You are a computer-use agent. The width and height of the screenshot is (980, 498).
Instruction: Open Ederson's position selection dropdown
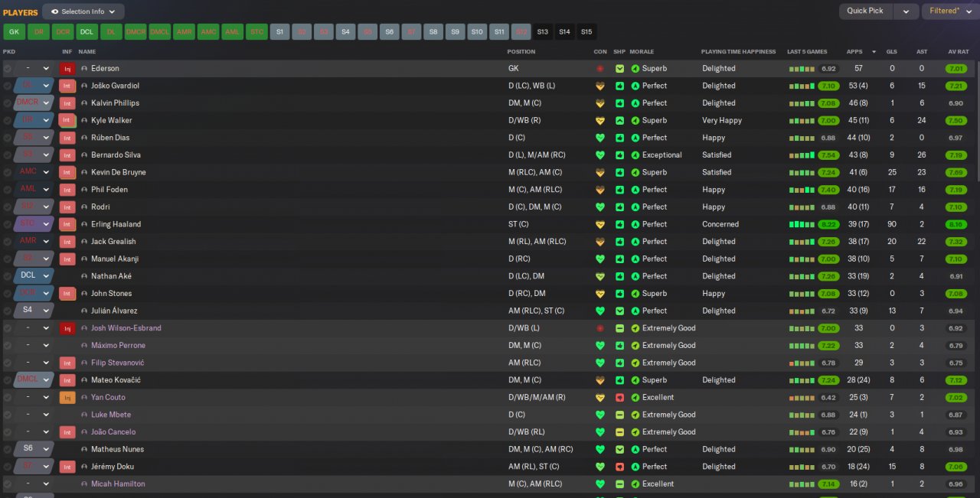[x=33, y=69]
